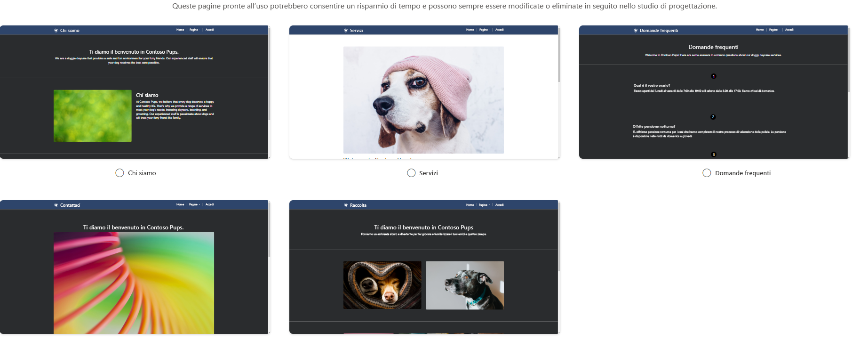Click FAQ step number 2 badge

tap(713, 117)
